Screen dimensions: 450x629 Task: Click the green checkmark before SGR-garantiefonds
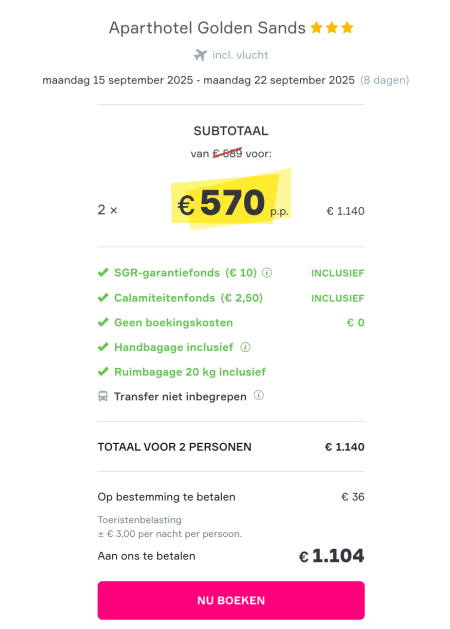pyautogui.click(x=103, y=272)
